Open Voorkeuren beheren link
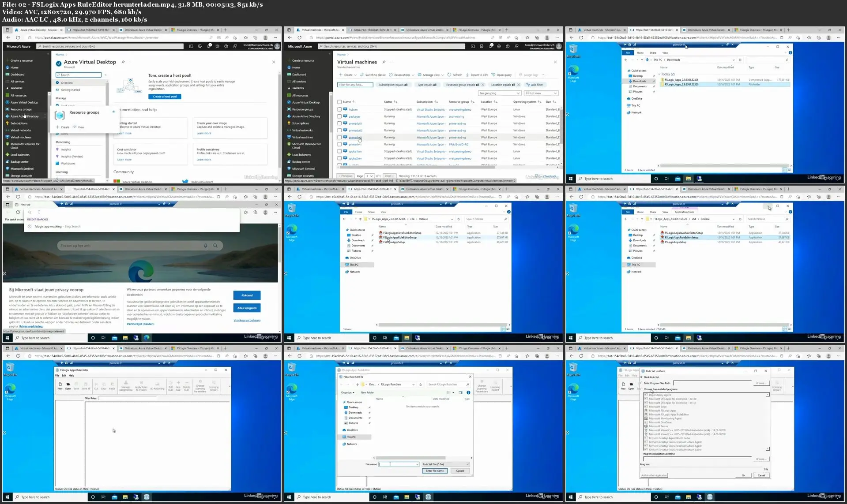The width and height of the screenshot is (847, 504). (247, 321)
